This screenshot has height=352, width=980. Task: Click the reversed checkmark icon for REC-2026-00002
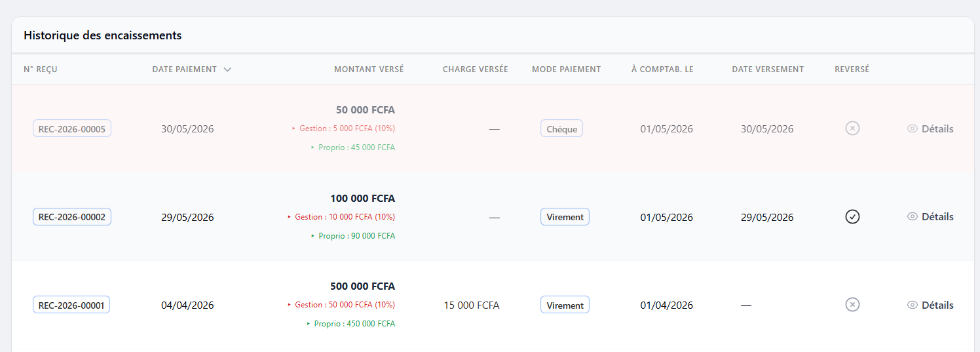(852, 216)
